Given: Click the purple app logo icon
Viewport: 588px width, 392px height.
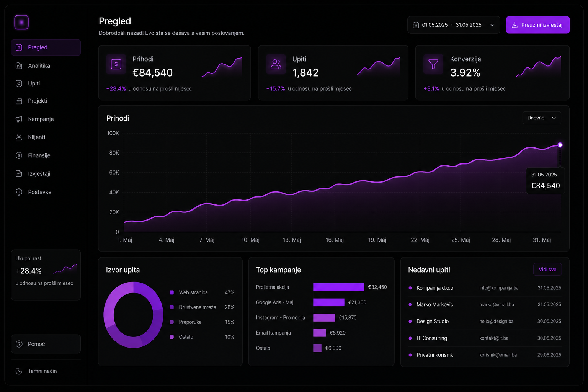Looking at the screenshot, I should pyautogui.click(x=21, y=22).
